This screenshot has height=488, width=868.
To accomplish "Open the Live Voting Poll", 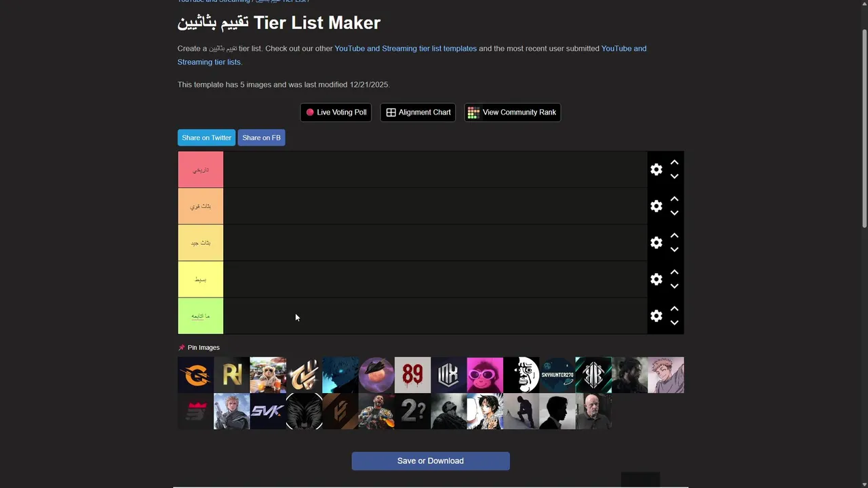I will coord(336,113).
